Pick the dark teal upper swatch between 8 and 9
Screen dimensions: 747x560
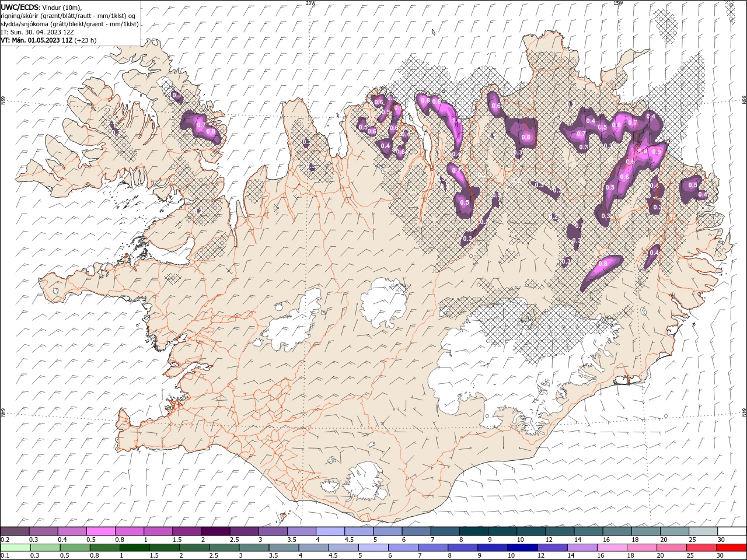point(473,531)
